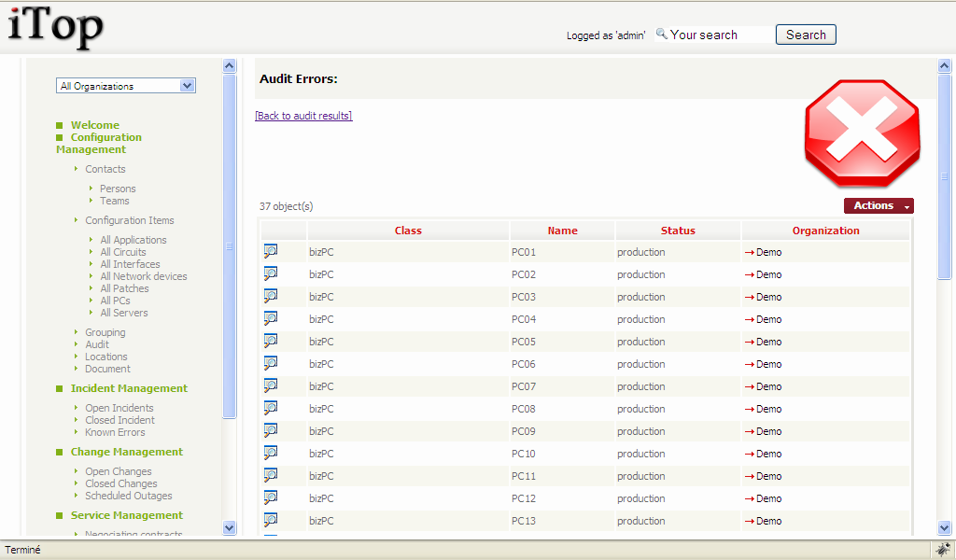
Task: Sort table by Organization column
Action: (825, 231)
